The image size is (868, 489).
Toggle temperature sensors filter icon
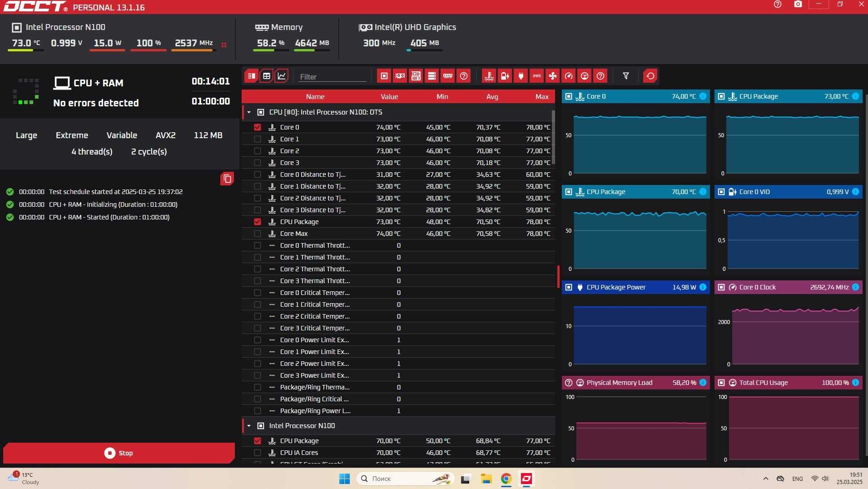click(489, 76)
